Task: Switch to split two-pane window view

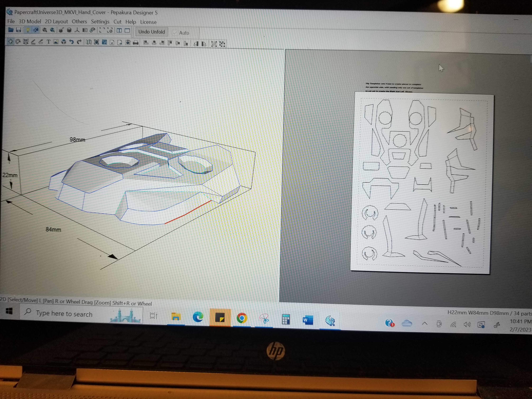Action: [119, 30]
